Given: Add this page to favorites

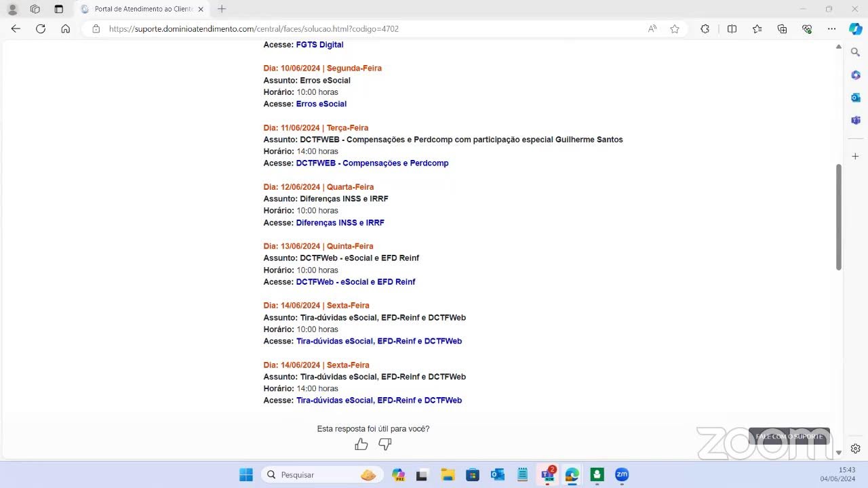Looking at the screenshot, I should click(x=675, y=29).
